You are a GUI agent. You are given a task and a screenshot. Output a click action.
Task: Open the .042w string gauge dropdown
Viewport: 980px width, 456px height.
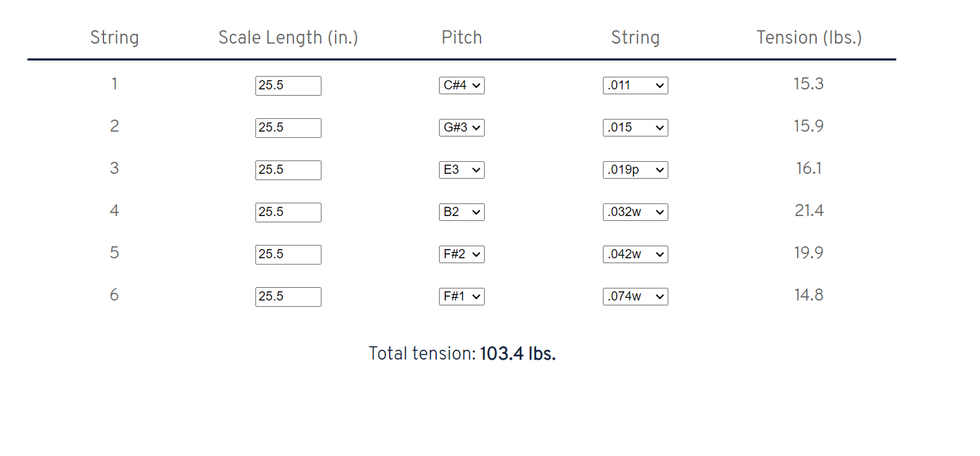635,254
